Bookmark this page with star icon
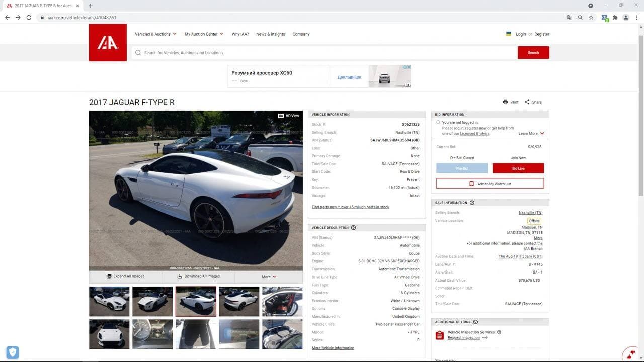Image resolution: width=644 pixels, height=362 pixels. (591, 18)
